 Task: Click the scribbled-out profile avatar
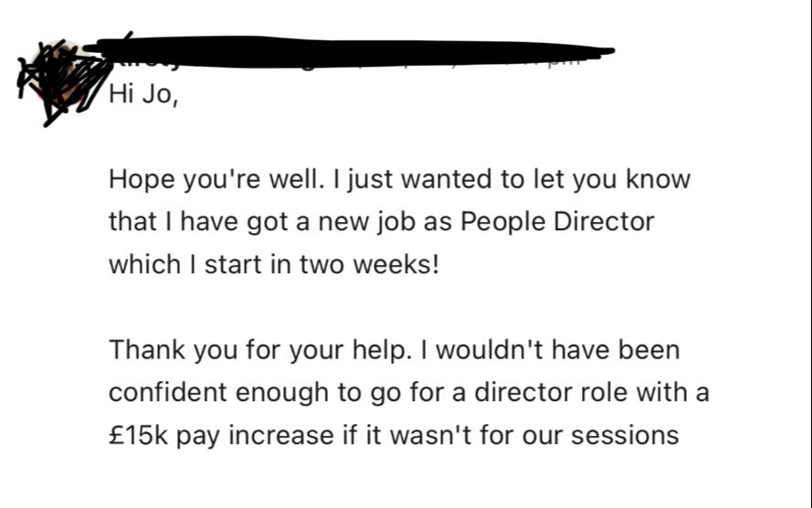[x=62, y=82]
